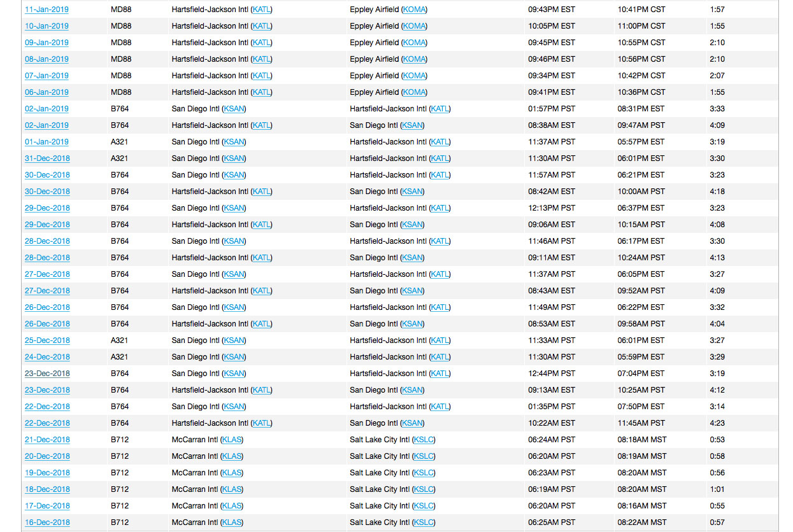The height and width of the screenshot is (532, 793).
Task: Click the 25-Dec-2018 date link
Action: point(47,340)
